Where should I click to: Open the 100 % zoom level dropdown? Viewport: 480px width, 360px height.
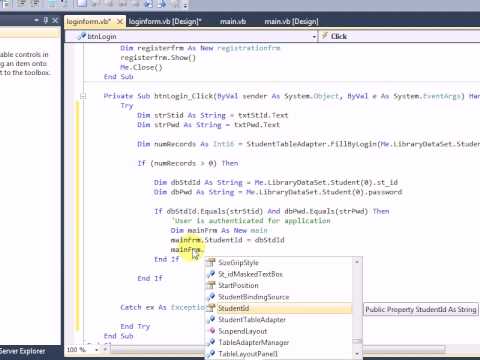coord(97,350)
